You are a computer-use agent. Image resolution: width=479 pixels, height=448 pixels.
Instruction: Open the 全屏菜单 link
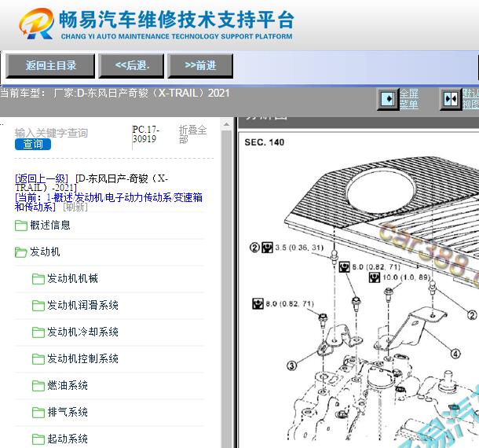409,99
